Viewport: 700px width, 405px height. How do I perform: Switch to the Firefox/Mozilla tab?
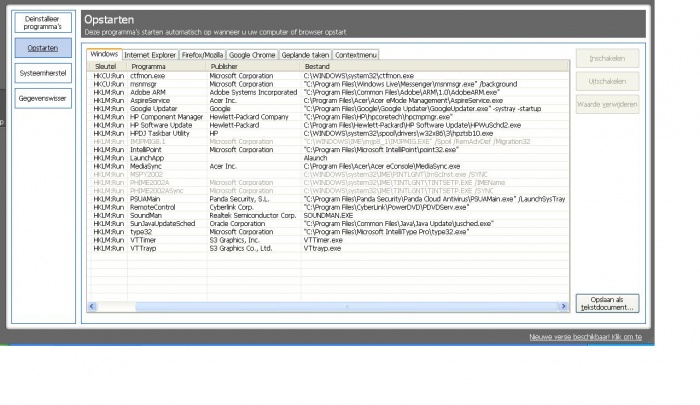click(203, 55)
